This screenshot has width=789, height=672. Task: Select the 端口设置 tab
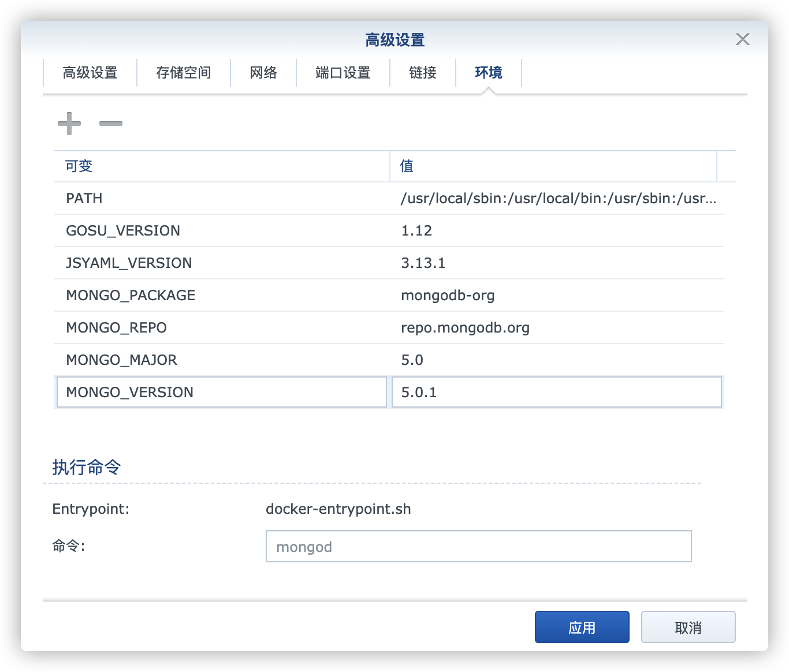click(x=343, y=73)
